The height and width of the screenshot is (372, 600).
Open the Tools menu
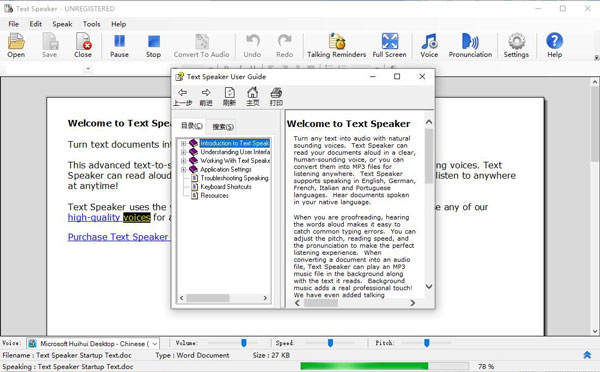pyautogui.click(x=92, y=24)
